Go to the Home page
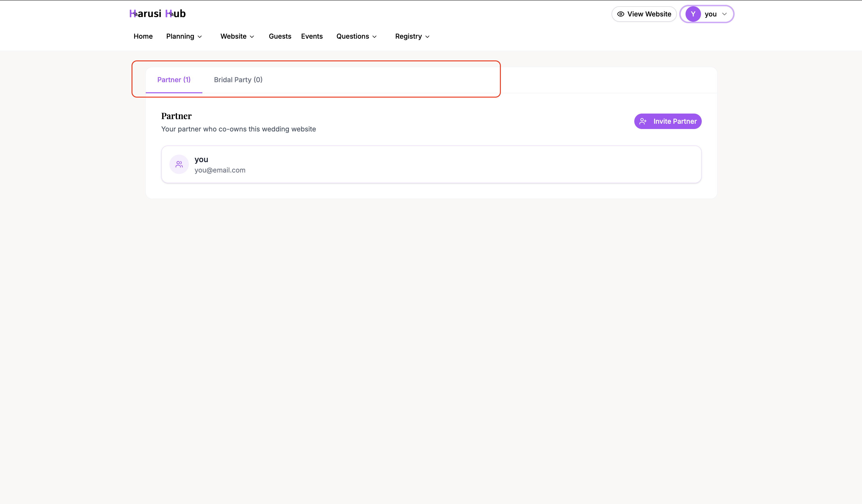The width and height of the screenshot is (862, 504). [143, 36]
